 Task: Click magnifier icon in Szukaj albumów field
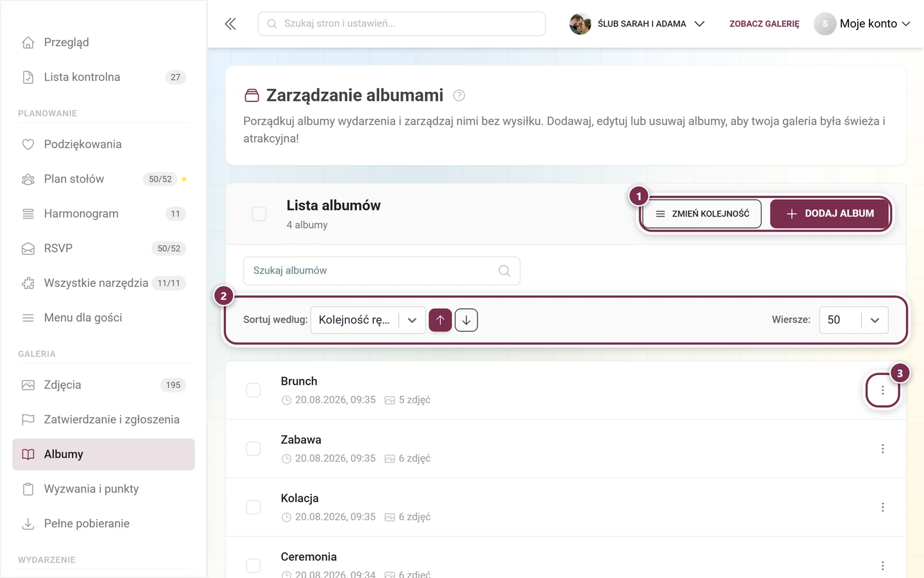(504, 271)
